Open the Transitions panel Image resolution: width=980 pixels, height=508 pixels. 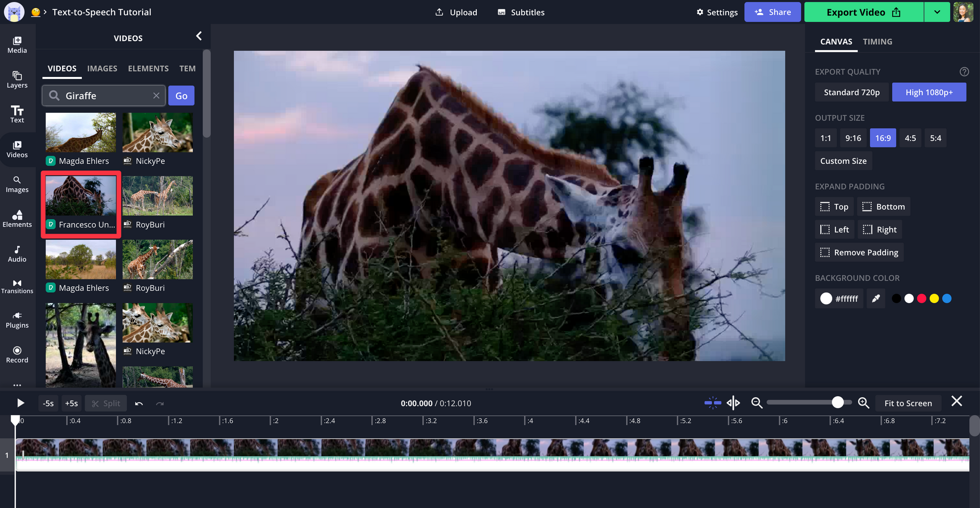tap(17, 286)
